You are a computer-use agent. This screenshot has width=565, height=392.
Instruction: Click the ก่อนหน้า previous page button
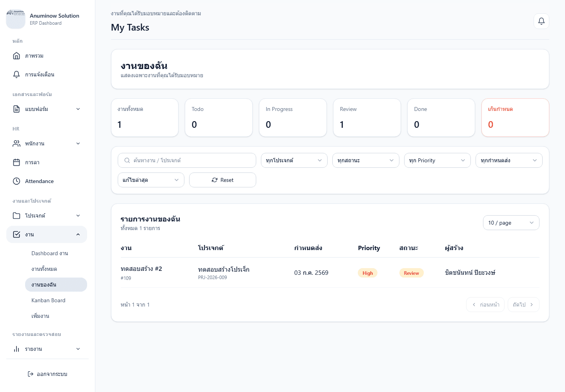pos(485,305)
